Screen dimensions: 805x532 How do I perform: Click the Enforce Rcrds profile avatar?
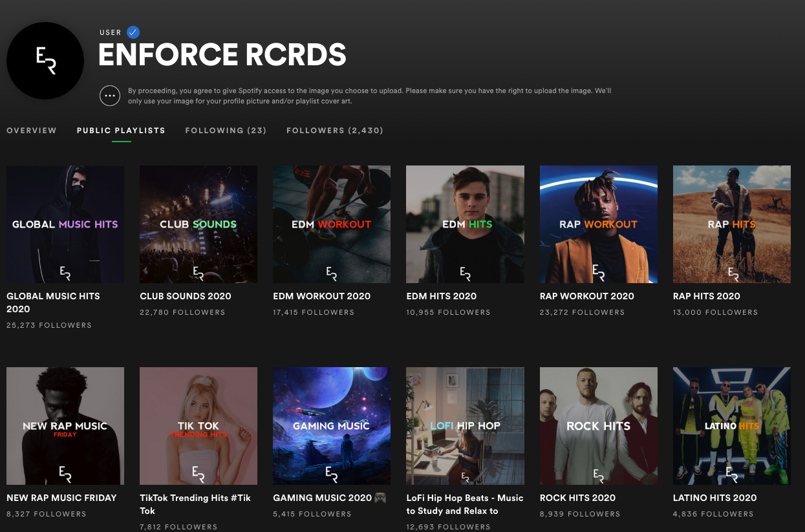pyautogui.click(x=45, y=61)
